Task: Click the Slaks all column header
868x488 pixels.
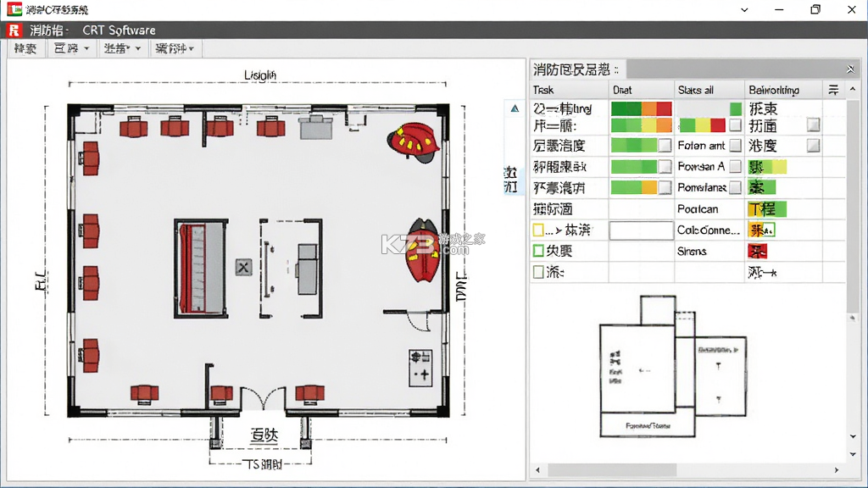Action: (x=709, y=90)
